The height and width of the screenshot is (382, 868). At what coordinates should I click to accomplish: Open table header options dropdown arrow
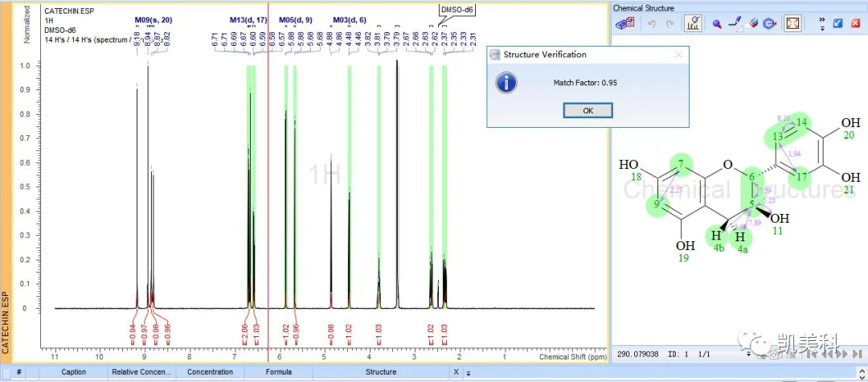(469, 373)
